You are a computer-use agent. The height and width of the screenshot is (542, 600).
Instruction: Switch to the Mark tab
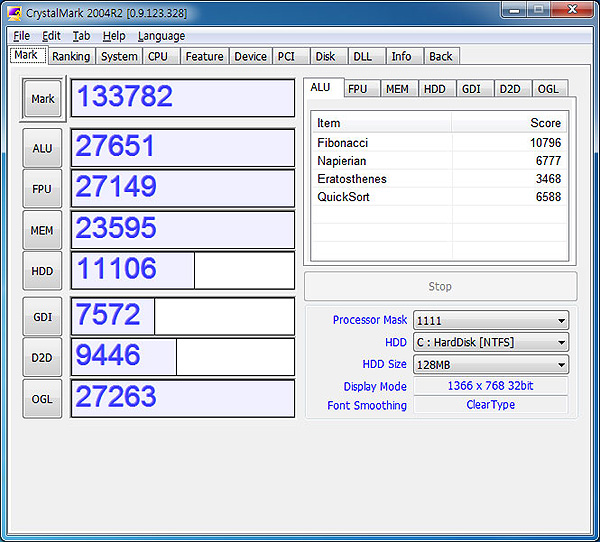tap(28, 55)
